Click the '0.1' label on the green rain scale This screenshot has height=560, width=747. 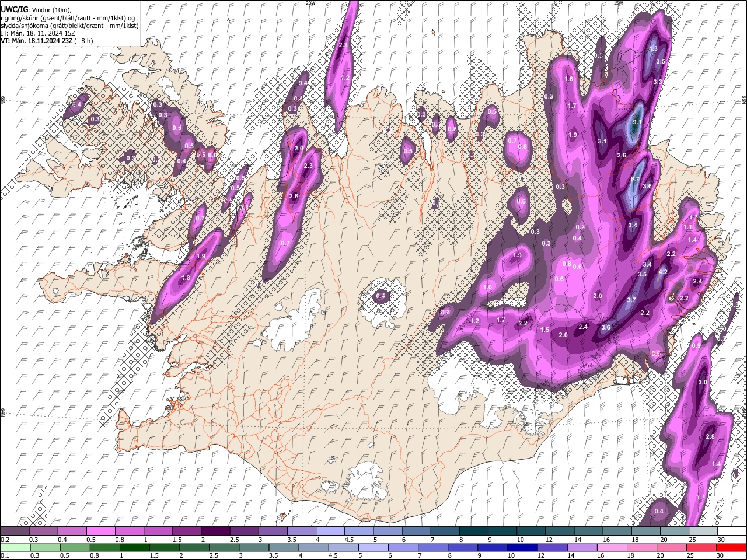coord(5,556)
